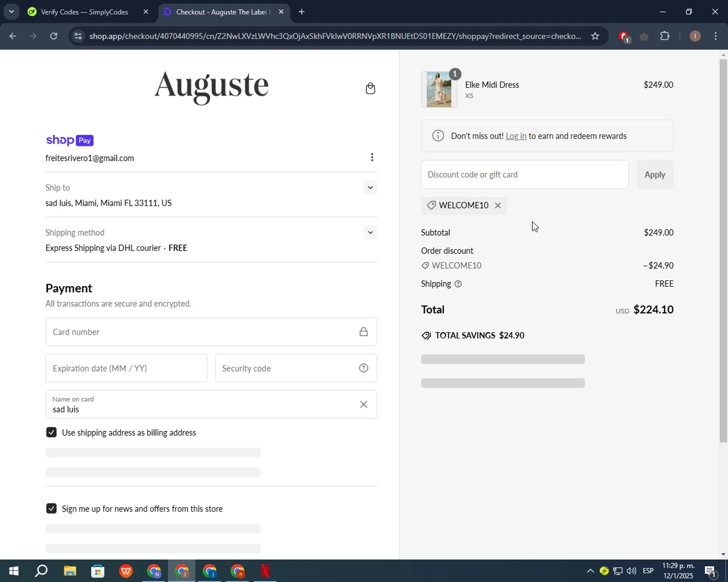Expand the Shipping method section
Screen dimensions: 728x582
pos(370,232)
